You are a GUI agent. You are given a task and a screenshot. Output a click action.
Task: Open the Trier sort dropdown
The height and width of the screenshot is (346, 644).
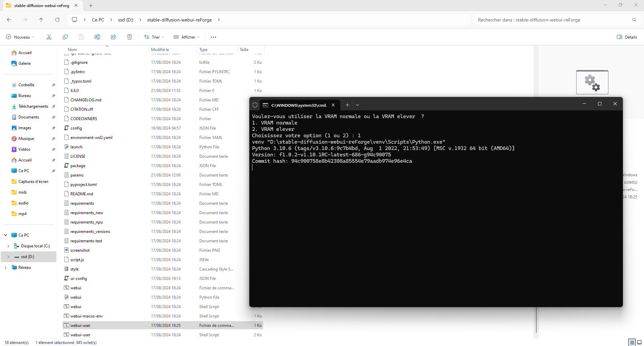(x=154, y=37)
